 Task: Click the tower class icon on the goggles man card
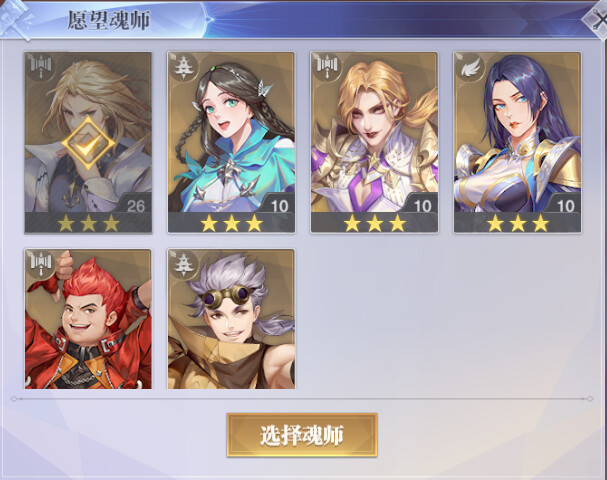(182, 263)
